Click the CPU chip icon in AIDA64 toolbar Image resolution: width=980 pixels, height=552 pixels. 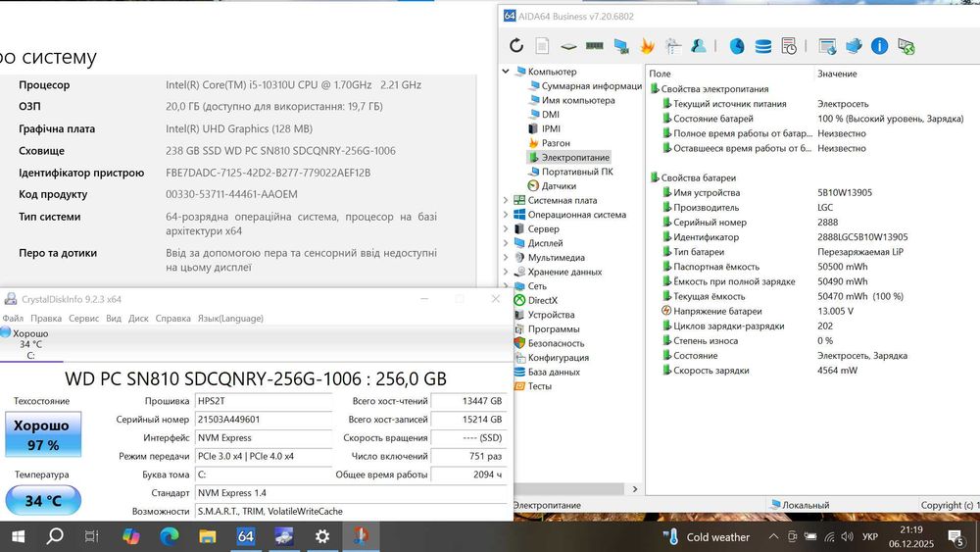point(568,46)
